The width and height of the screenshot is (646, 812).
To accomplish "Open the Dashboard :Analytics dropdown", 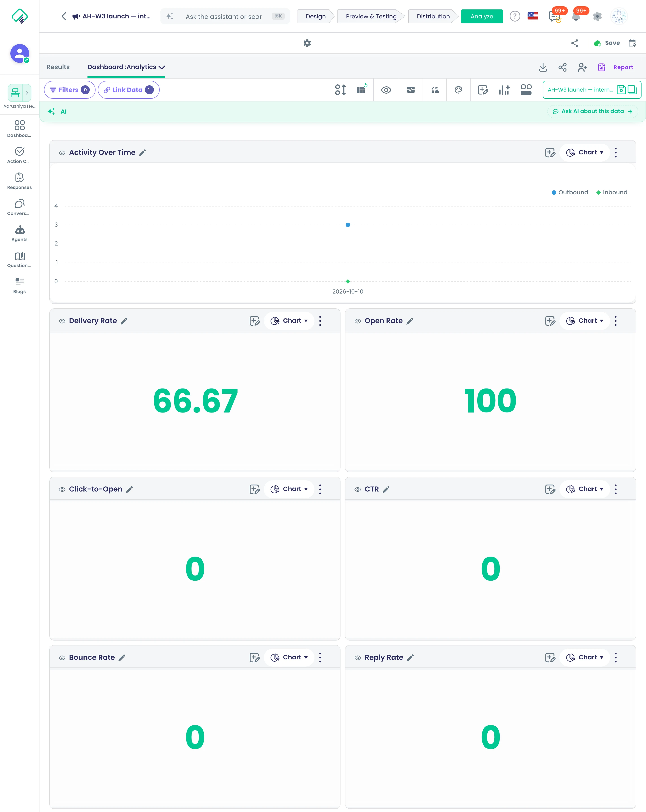I will coord(126,67).
